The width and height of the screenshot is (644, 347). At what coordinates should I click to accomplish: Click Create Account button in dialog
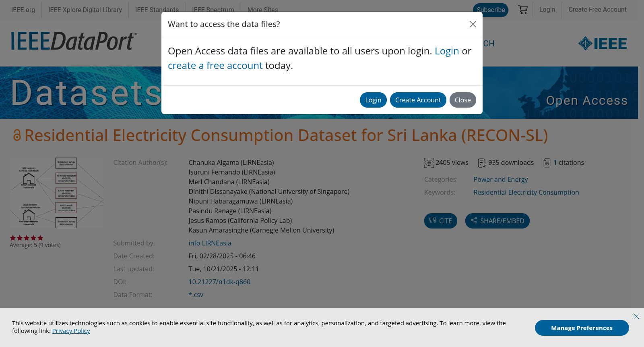click(418, 100)
